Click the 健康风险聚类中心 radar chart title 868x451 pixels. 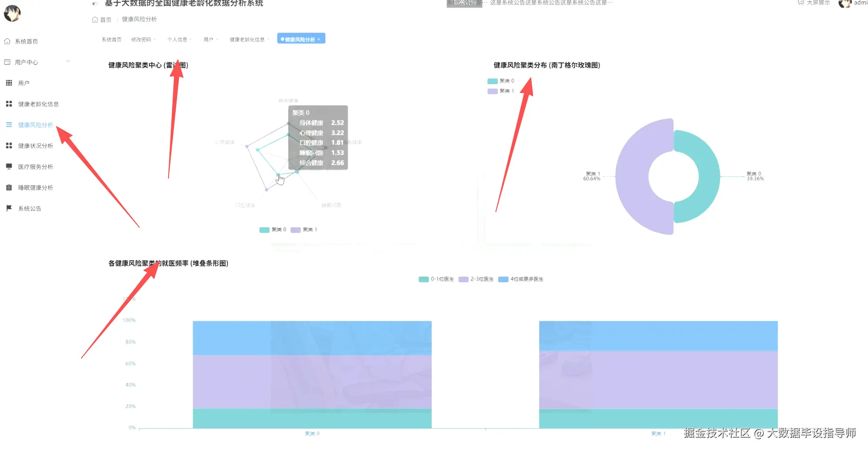148,65
